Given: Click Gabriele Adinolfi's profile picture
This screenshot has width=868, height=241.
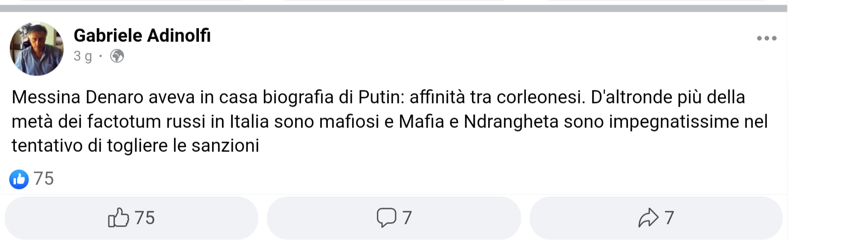Looking at the screenshot, I should (x=37, y=49).
